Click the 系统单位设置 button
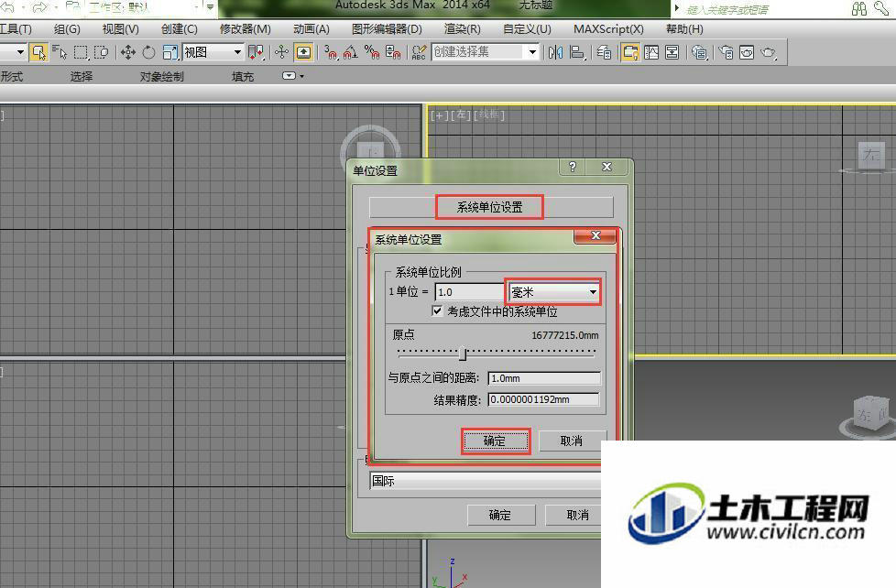Viewport: 896px width, 588px height. pyautogui.click(x=491, y=207)
